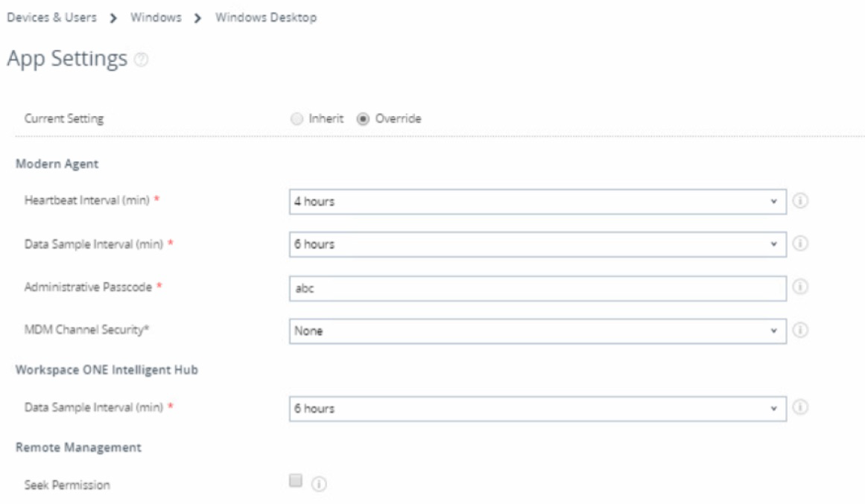The width and height of the screenshot is (865, 504).
Task: Click info icon for Intelligent Hub Data Sample Interval
Action: pos(800,408)
